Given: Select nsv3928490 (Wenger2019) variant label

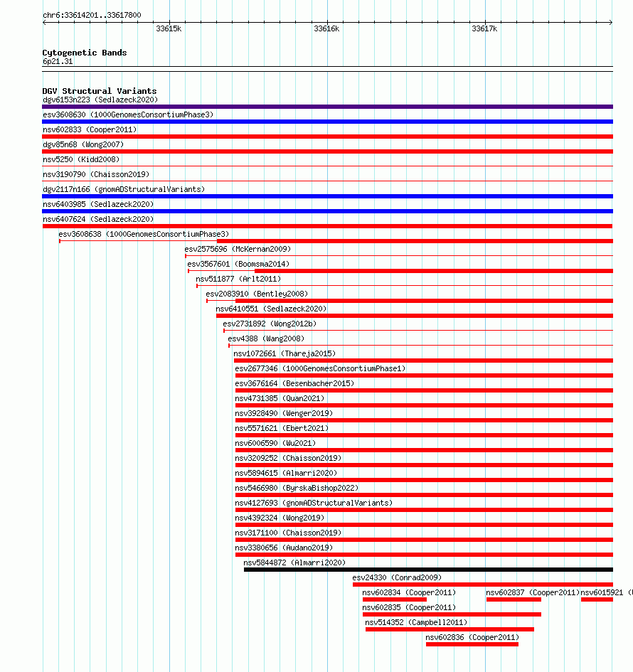Looking at the screenshot, I should coord(284,414).
